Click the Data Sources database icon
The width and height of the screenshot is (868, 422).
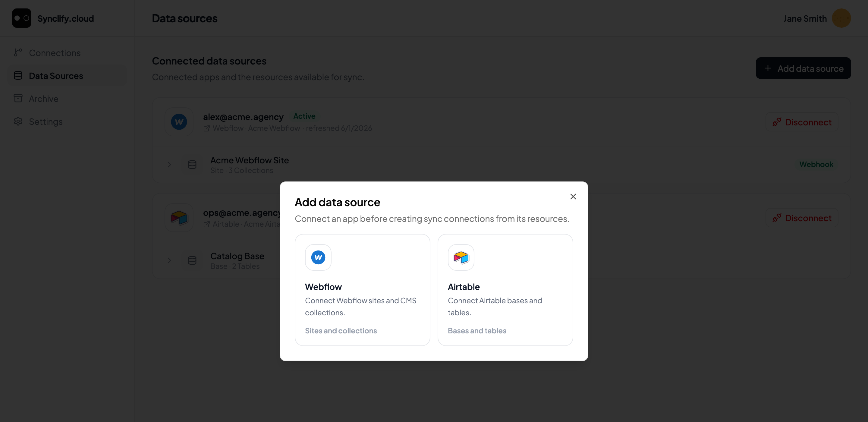18,75
